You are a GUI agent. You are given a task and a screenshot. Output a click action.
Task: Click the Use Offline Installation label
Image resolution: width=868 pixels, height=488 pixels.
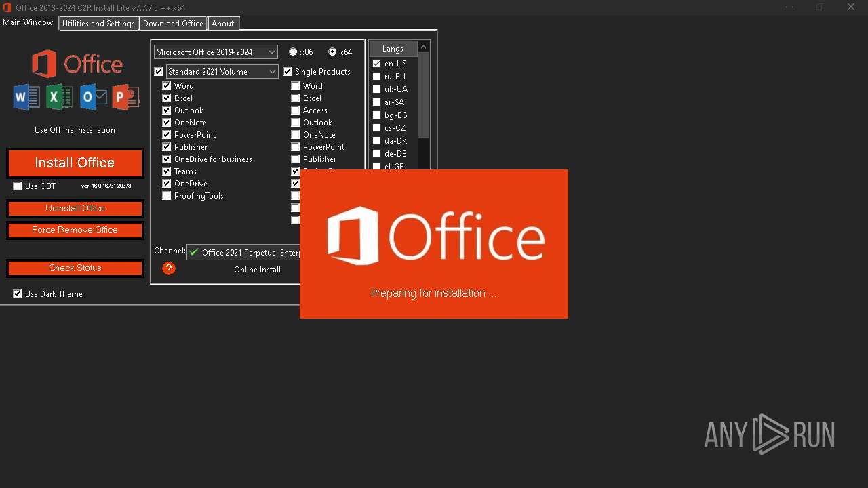coord(75,130)
